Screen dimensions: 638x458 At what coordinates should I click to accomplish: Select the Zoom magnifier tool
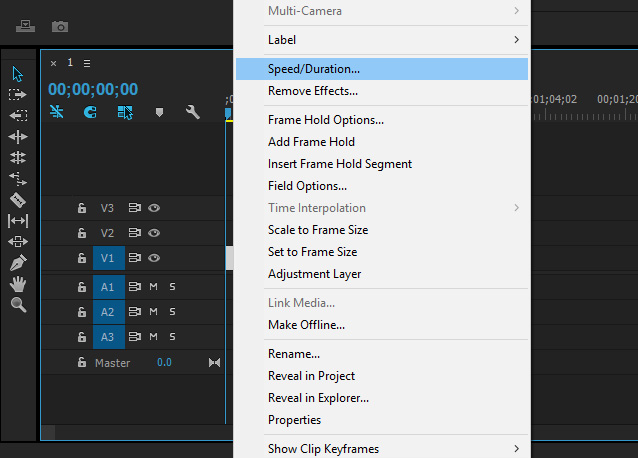18,305
